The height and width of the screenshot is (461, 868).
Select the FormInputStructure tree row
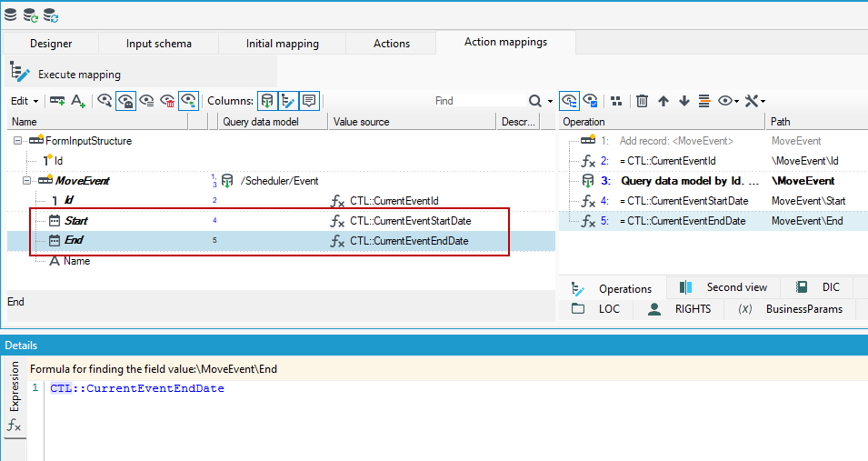pos(281,141)
